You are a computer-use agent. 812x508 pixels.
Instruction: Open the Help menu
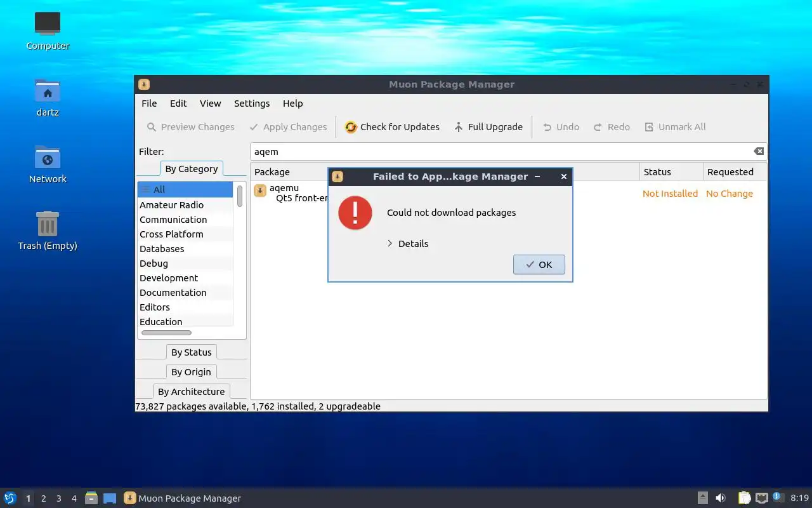click(x=292, y=104)
